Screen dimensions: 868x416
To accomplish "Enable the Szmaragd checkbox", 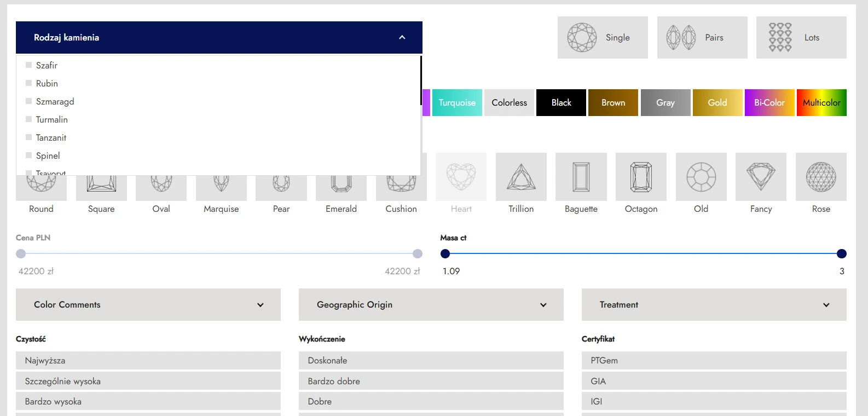I will pyautogui.click(x=29, y=101).
